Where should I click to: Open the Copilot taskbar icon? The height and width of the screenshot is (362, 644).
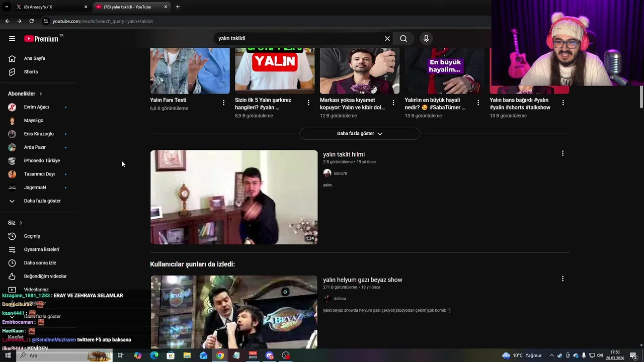pos(137,355)
